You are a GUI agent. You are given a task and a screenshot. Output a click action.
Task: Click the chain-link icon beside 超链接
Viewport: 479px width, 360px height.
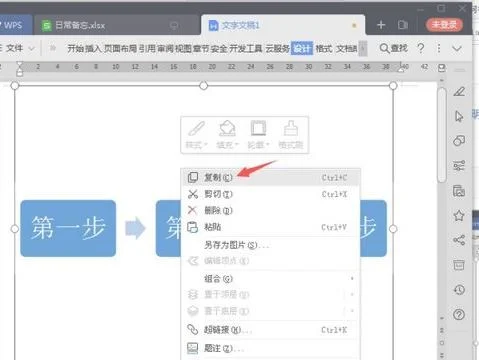[x=193, y=329]
